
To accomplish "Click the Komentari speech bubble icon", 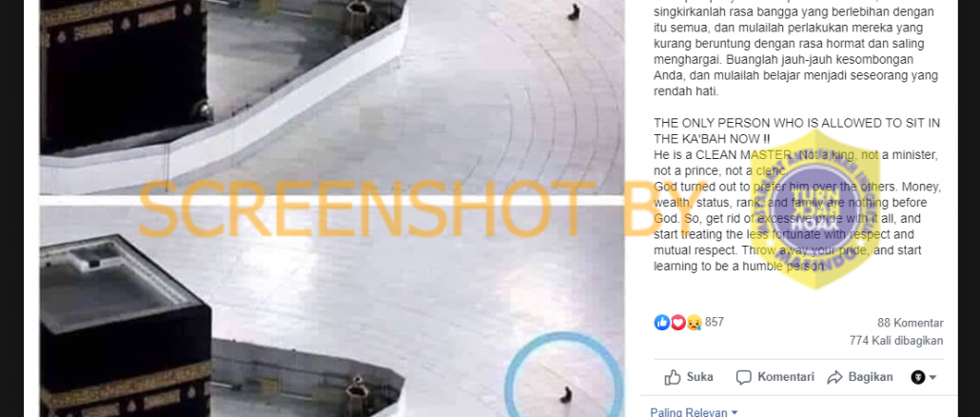I will point(743,377).
